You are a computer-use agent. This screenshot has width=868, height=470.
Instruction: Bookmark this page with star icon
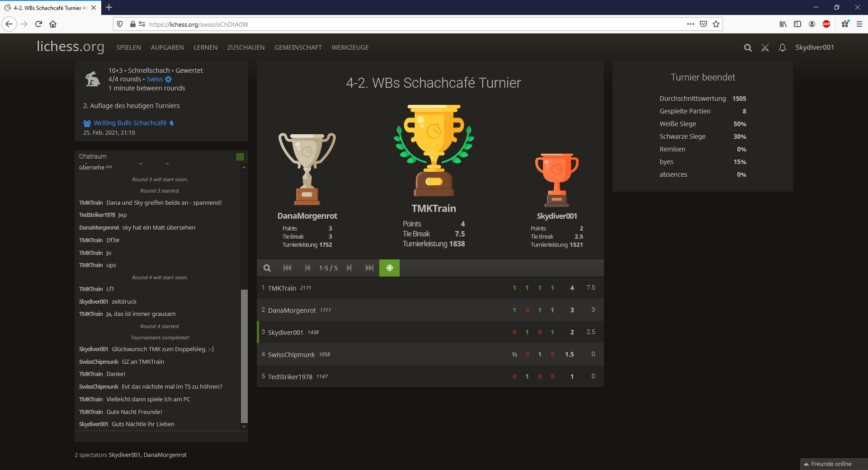click(x=716, y=24)
